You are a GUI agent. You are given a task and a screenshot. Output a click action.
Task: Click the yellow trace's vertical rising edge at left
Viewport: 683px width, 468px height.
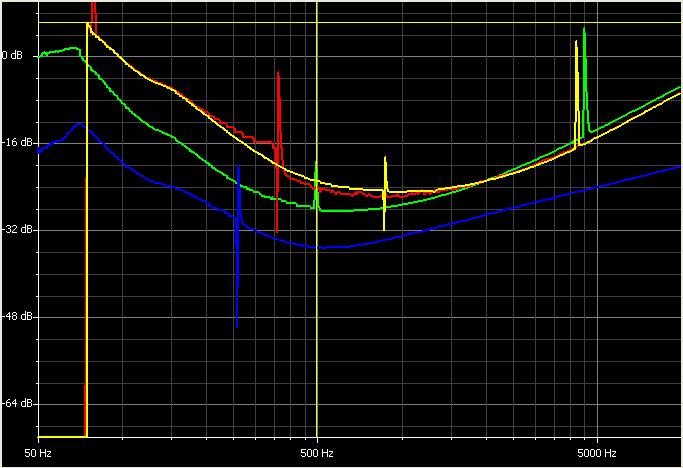tap(87, 250)
